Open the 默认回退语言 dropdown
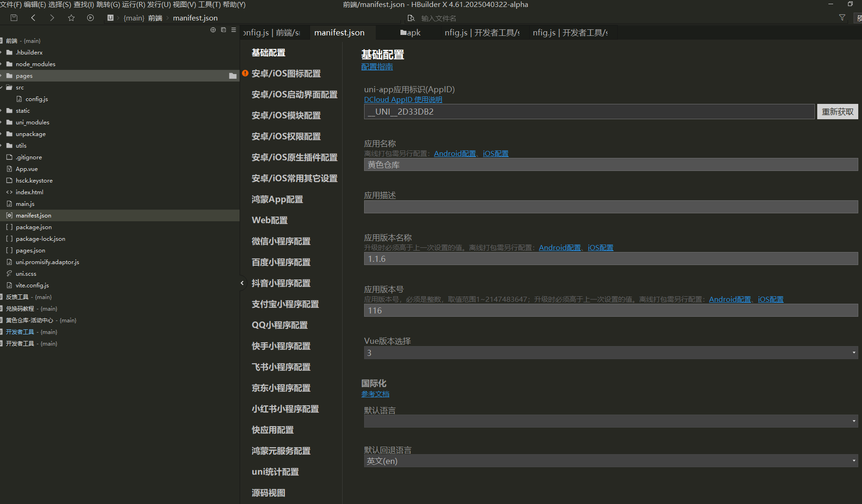This screenshot has height=504, width=862. 610,461
